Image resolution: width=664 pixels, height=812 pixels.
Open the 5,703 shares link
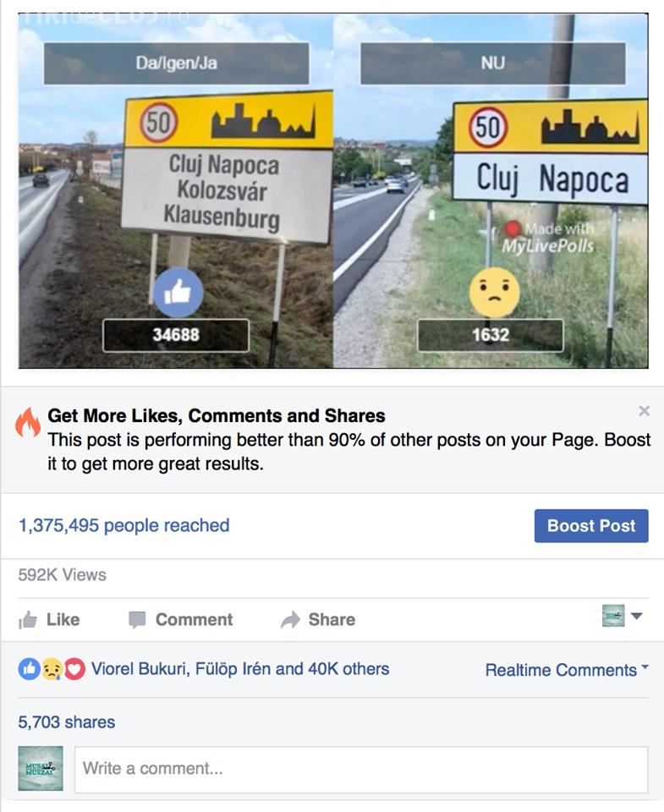tap(66, 721)
